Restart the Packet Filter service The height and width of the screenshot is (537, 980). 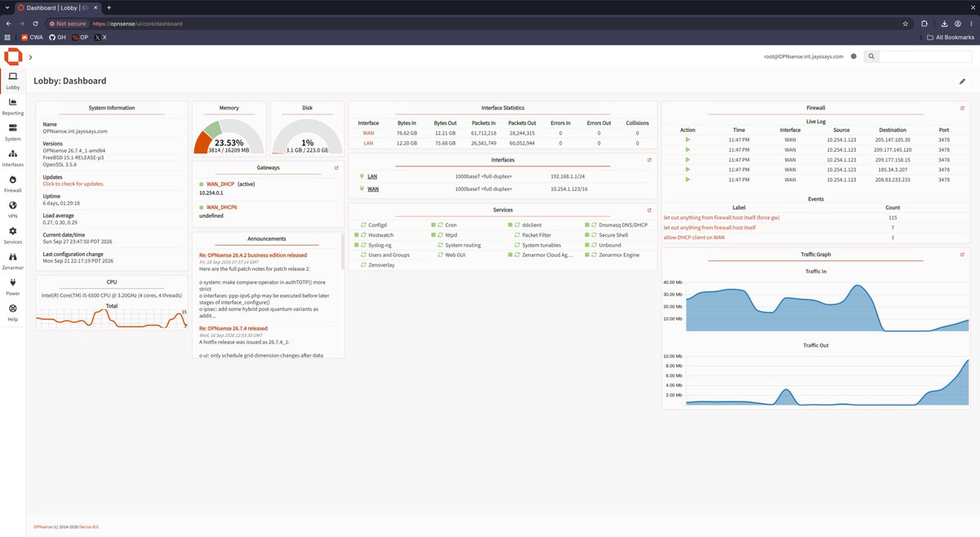(517, 235)
